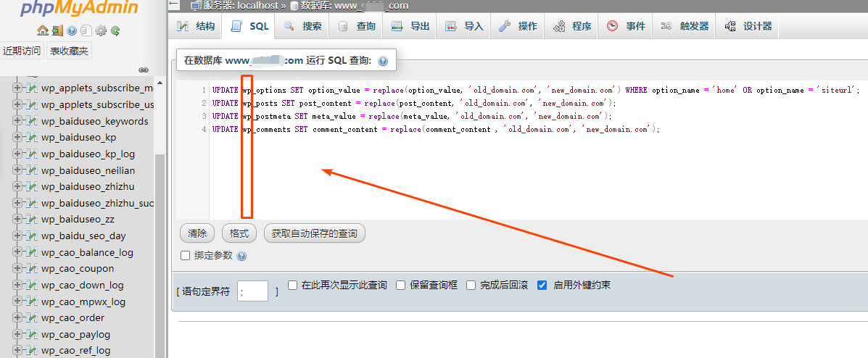Image resolution: width=868 pixels, height=358 pixels.
Task: Open the 操作 tab
Action: (x=518, y=26)
